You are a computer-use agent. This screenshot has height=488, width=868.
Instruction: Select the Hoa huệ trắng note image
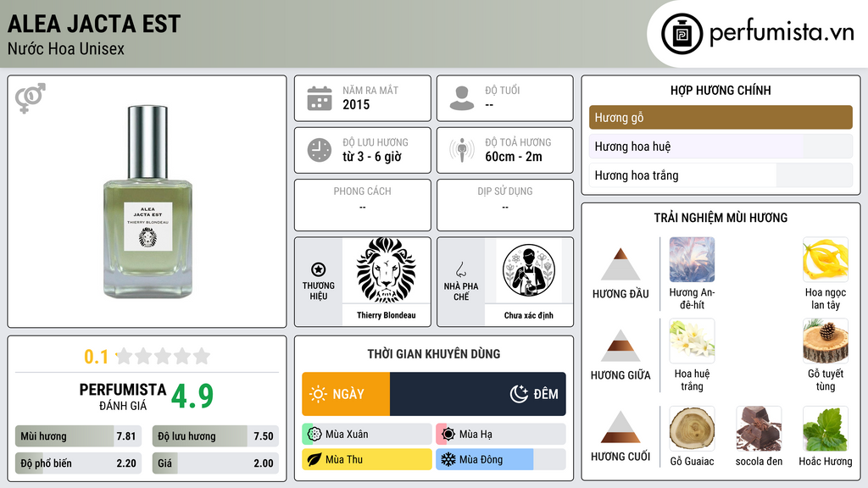692,341
